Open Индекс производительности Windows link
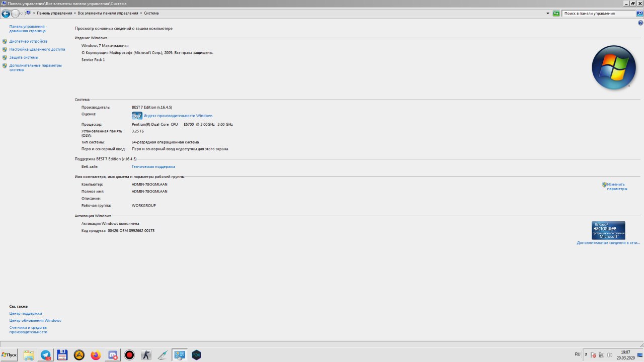The image size is (644, 362). tap(178, 116)
